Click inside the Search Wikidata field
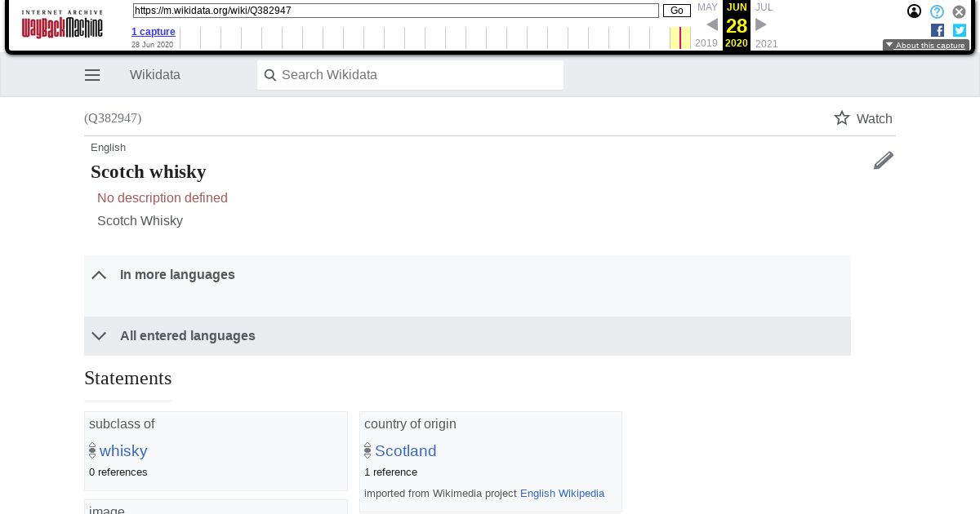The image size is (980, 514). (410, 75)
